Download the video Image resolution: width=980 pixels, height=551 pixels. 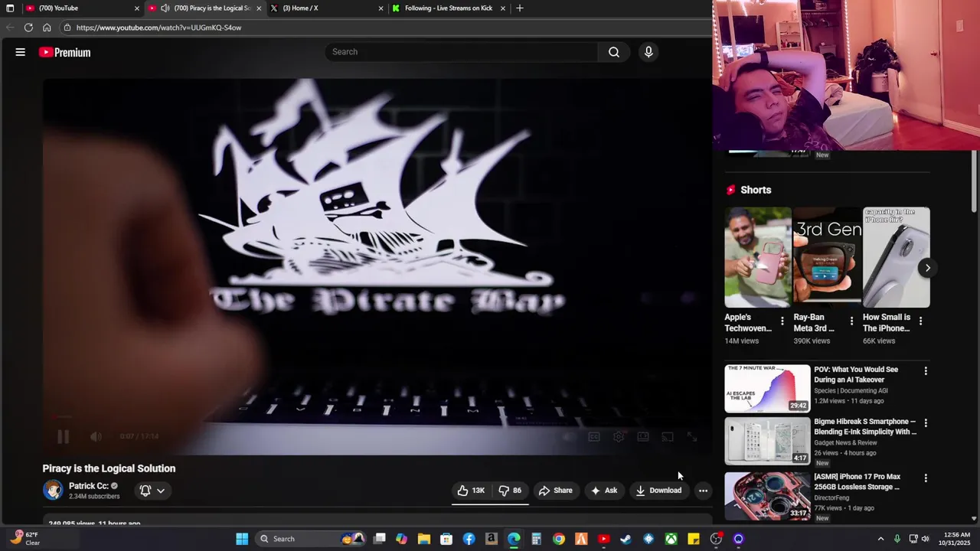[x=658, y=491]
